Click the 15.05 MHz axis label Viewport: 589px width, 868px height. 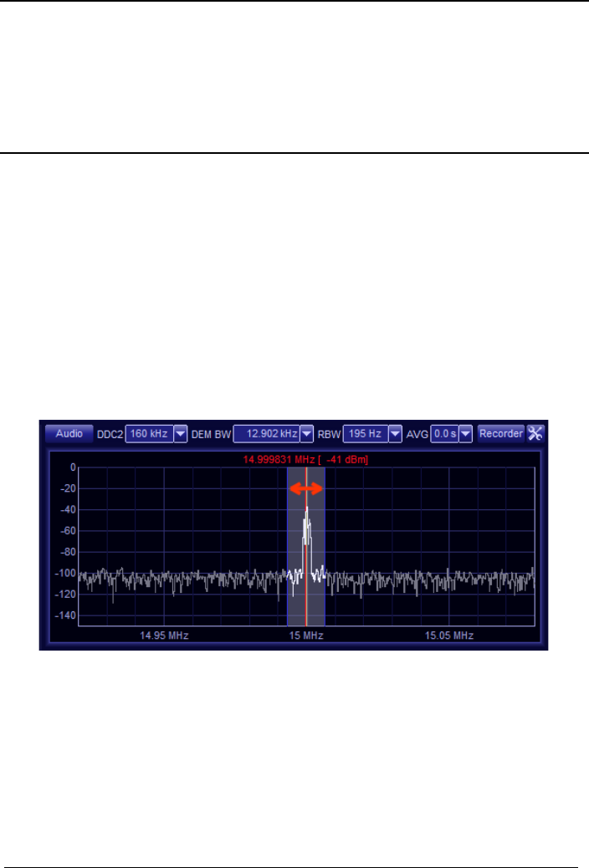(x=448, y=636)
